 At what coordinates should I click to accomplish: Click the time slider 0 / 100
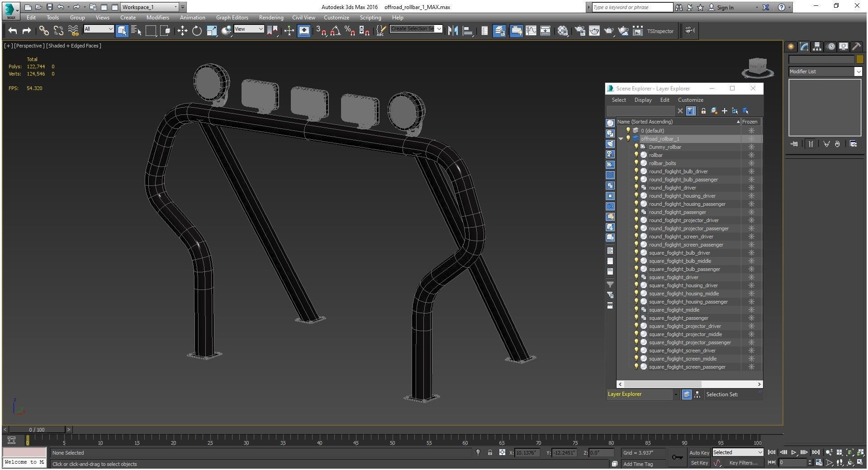coord(37,430)
